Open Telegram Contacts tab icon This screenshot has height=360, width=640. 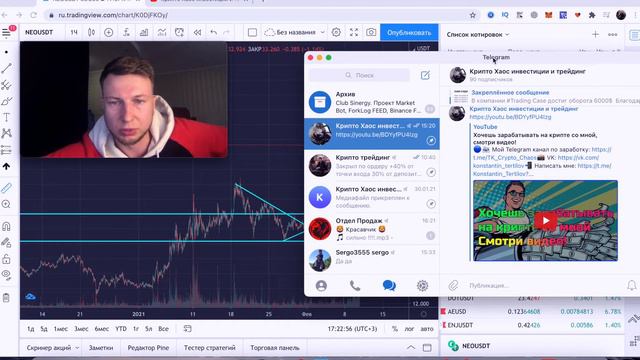coord(321,286)
